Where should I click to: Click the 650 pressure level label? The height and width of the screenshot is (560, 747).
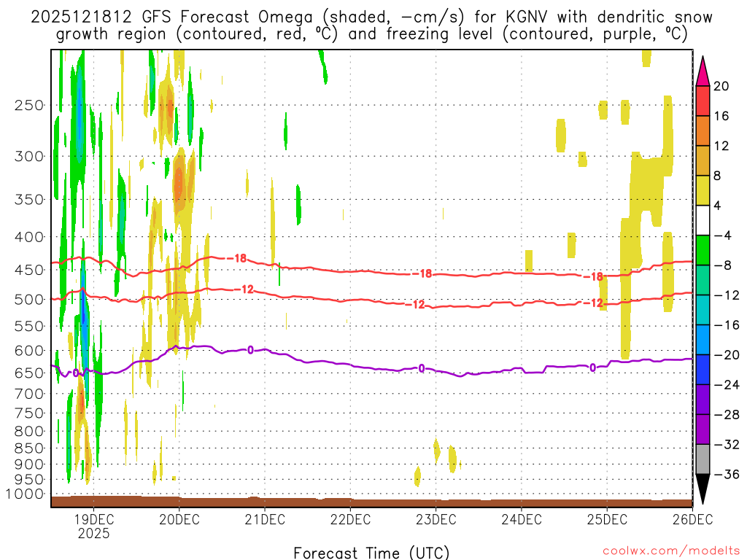(29, 373)
